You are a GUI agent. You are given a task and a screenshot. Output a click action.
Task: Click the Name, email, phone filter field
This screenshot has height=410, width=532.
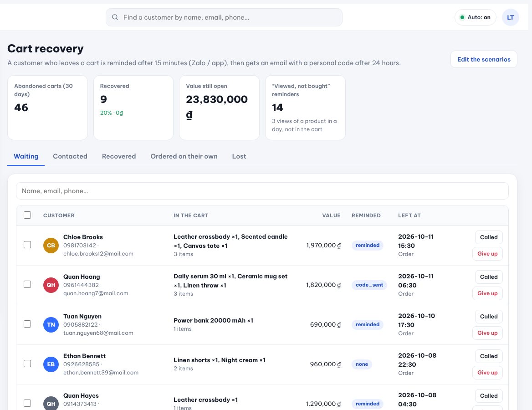(x=262, y=191)
